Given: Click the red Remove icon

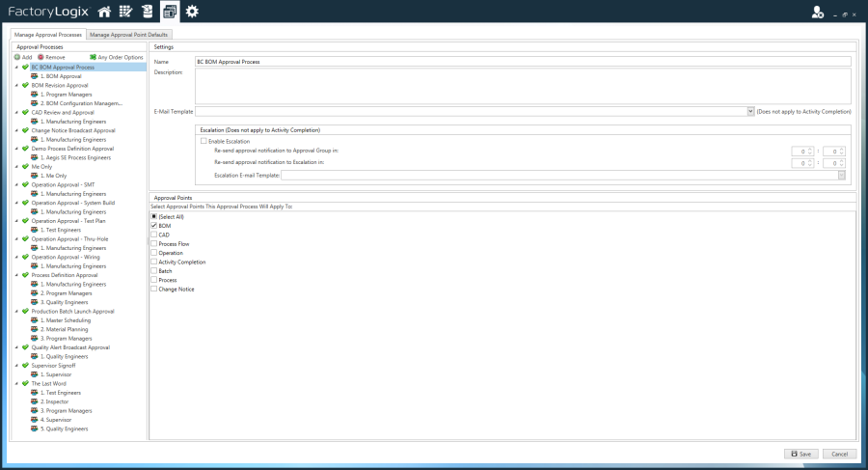Looking at the screenshot, I should (41, 57).
